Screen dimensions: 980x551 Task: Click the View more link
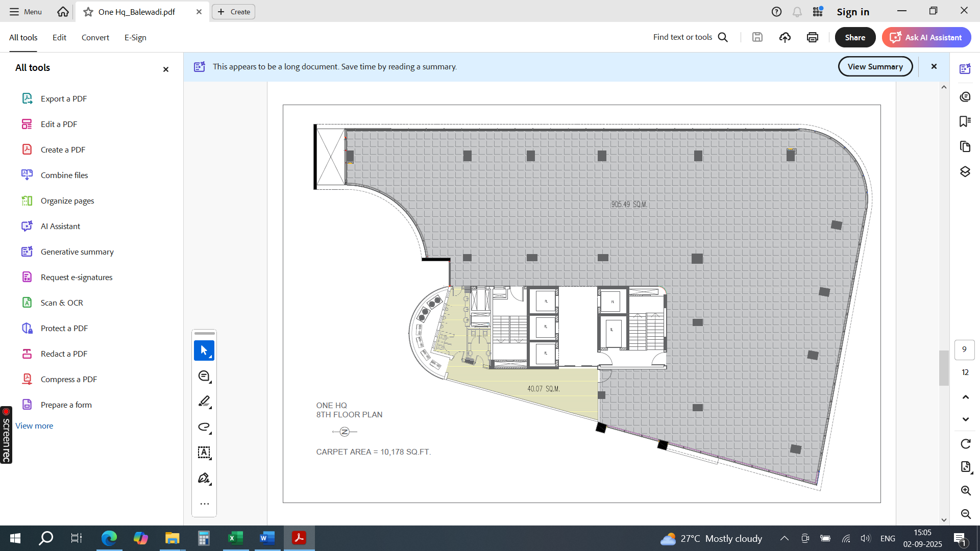[x=34, y=425]
